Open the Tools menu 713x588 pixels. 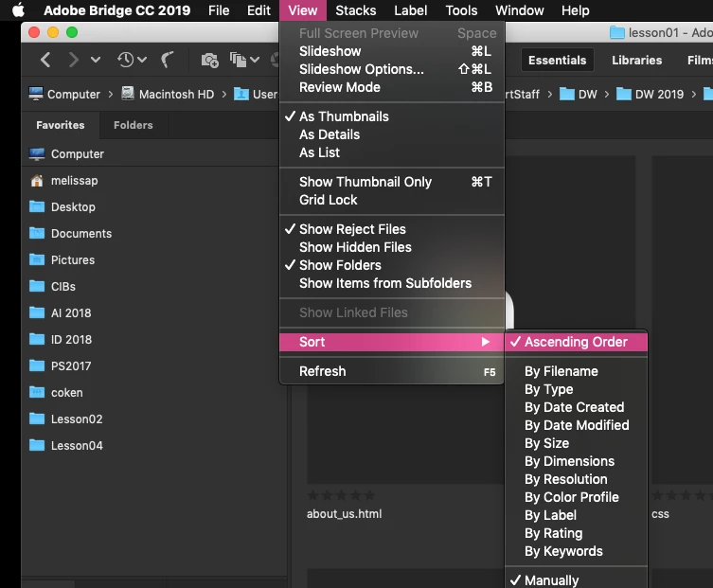[461, 10]
